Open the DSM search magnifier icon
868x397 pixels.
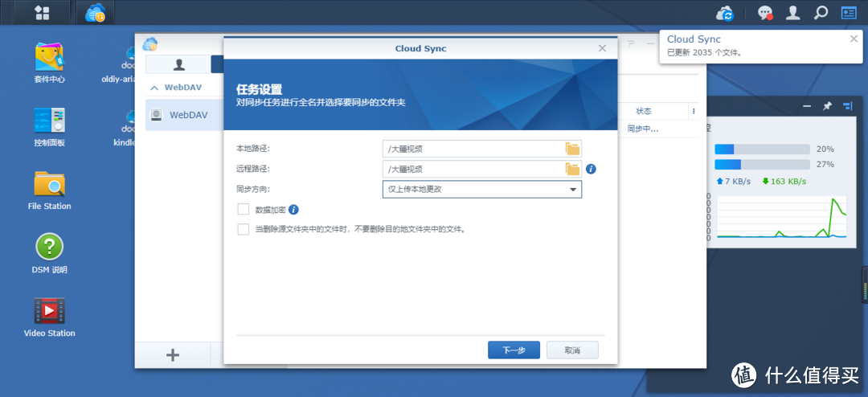click(x=821, y=12)
